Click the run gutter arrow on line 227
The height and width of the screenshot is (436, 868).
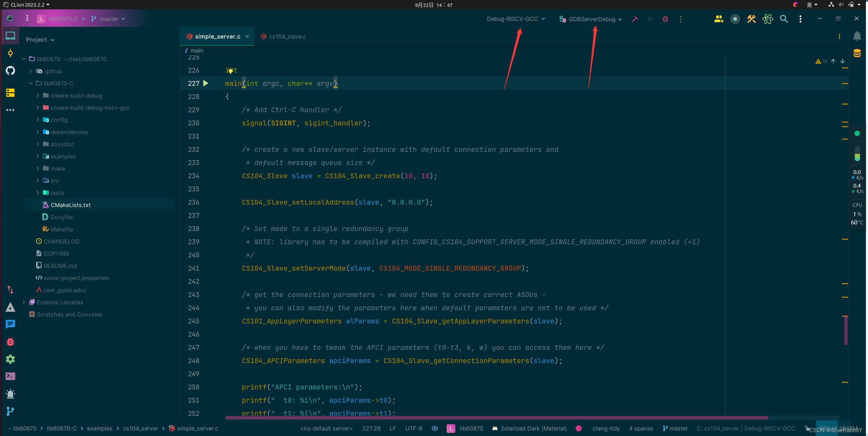(206, 83)
